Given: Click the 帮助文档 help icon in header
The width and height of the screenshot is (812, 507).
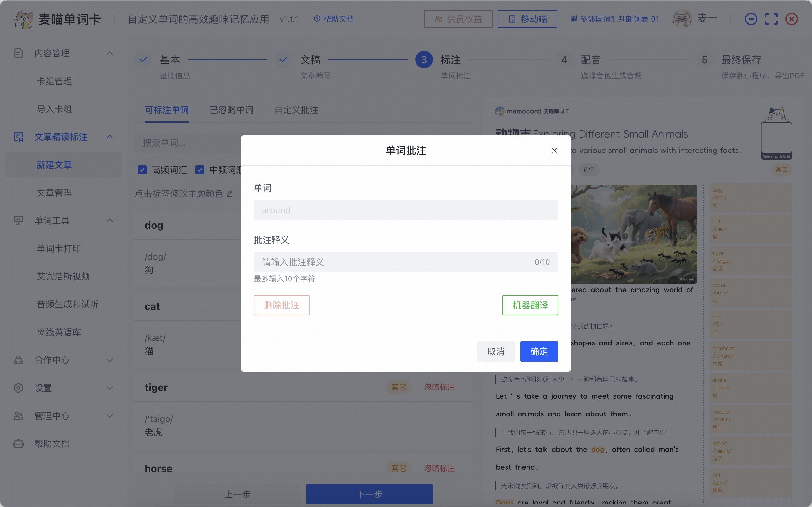Looking at the screenshot, I should click(x=317, y=19).
